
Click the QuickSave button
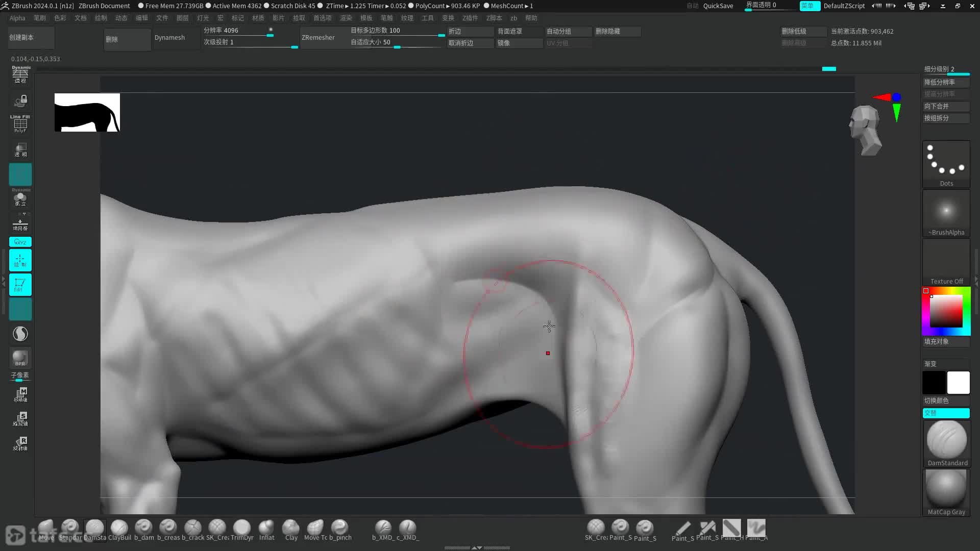click(718, 6)
